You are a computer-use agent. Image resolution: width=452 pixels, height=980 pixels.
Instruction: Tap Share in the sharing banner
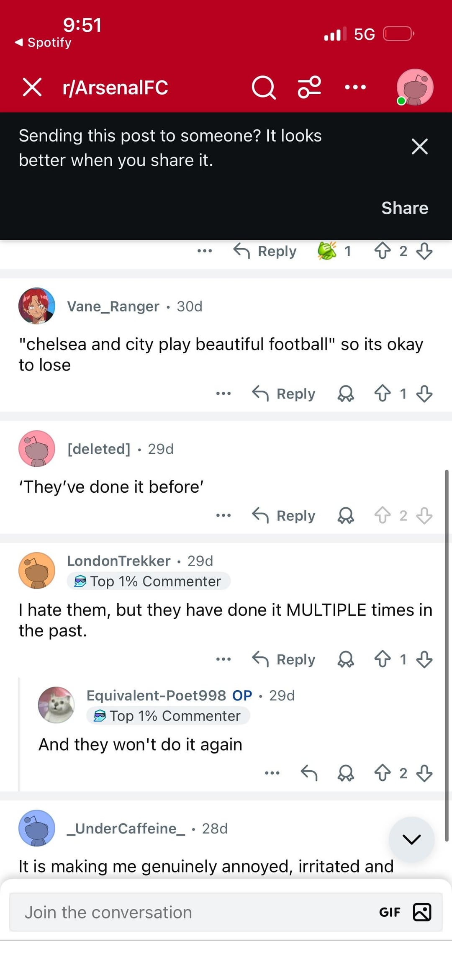pyautogui.click(x=404, y=208)
